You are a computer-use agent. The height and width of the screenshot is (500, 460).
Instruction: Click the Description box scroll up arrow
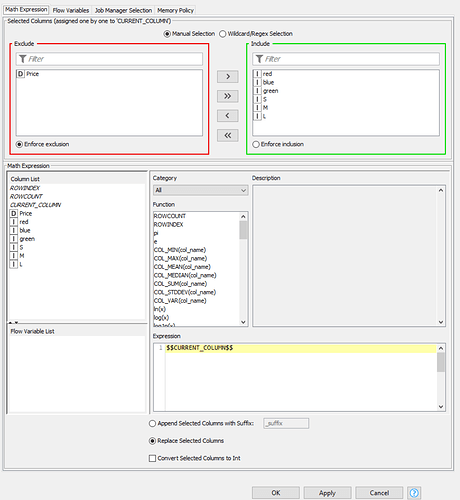tap(441, 190)
